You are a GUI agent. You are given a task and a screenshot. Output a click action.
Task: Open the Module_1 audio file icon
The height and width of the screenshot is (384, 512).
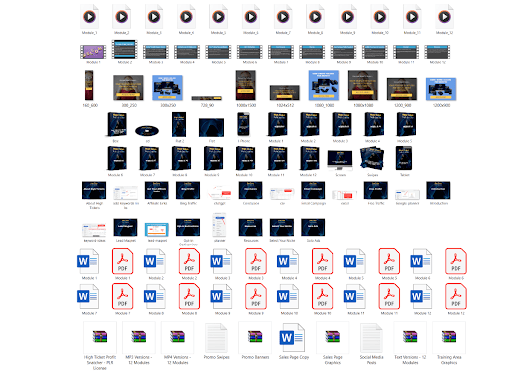pos(89,17)
